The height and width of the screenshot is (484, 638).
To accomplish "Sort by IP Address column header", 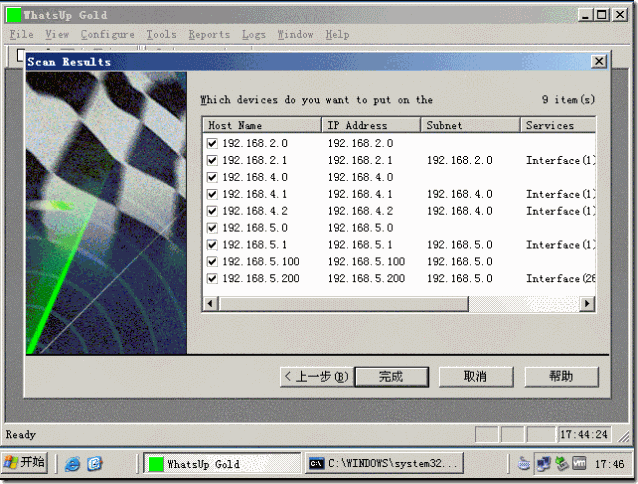I will pos(371,125).
